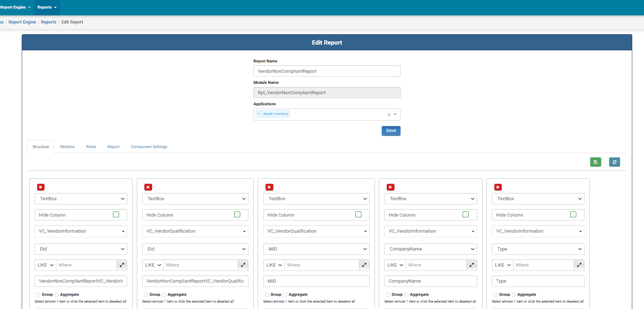Expand the Where editor in the MID card
644x309 pixels.
(x=364, y=265)
